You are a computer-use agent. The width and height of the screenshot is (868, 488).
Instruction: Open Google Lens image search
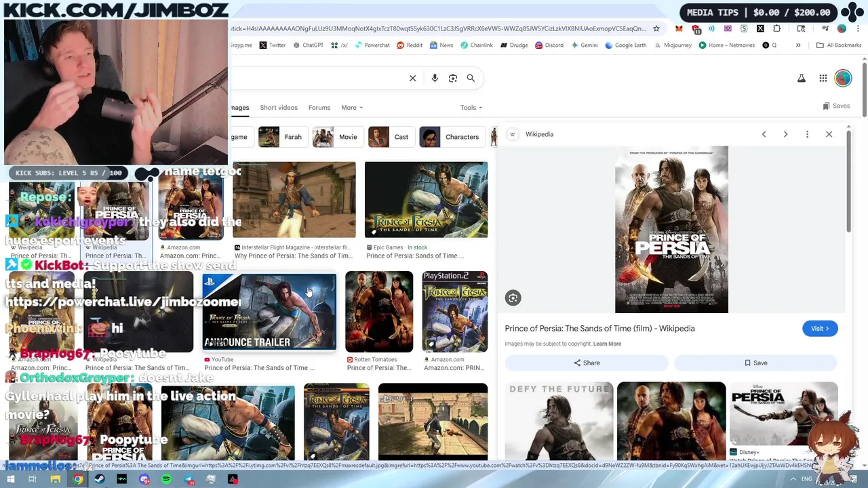point(453,78)
